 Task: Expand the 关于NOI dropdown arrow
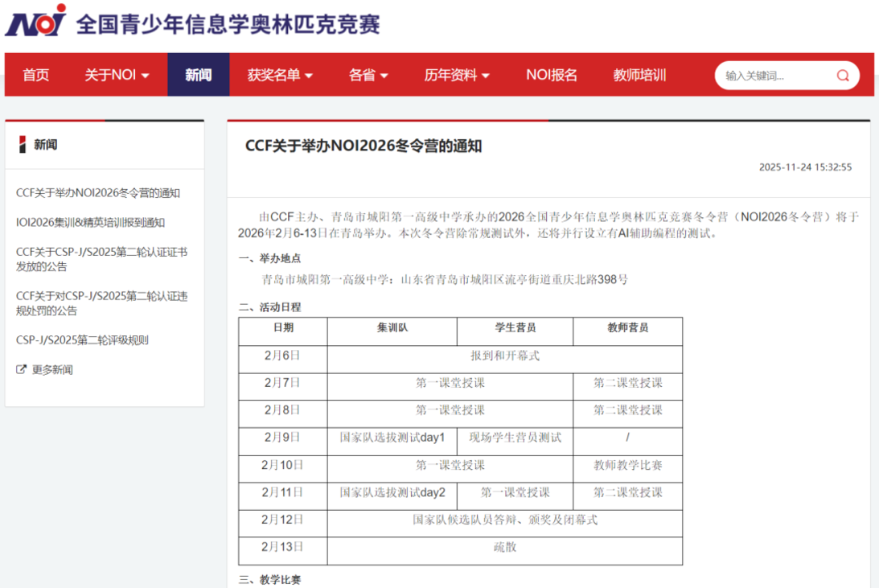point(146,76)
